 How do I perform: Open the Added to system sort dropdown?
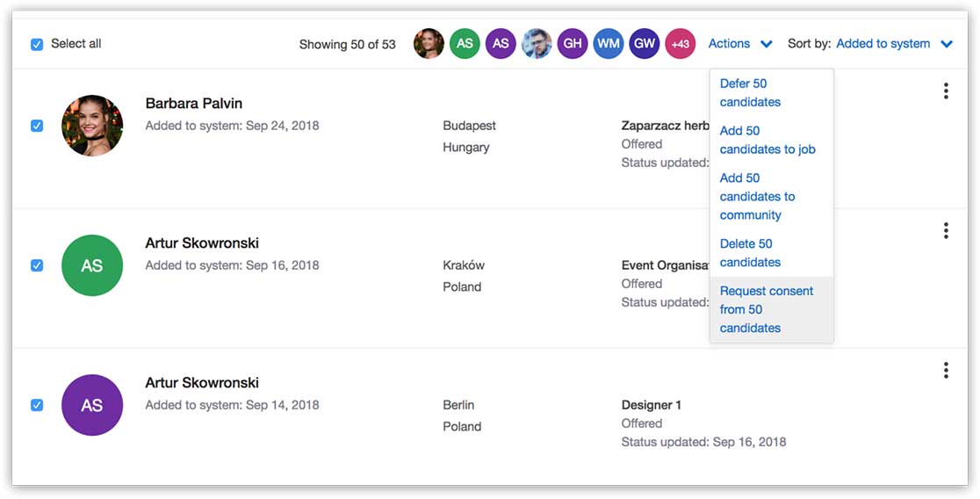tap(883, 44)
